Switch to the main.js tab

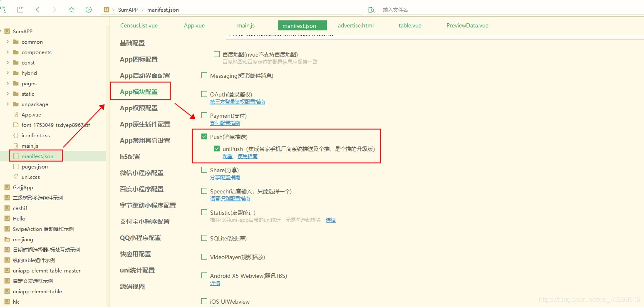(246, 25)
